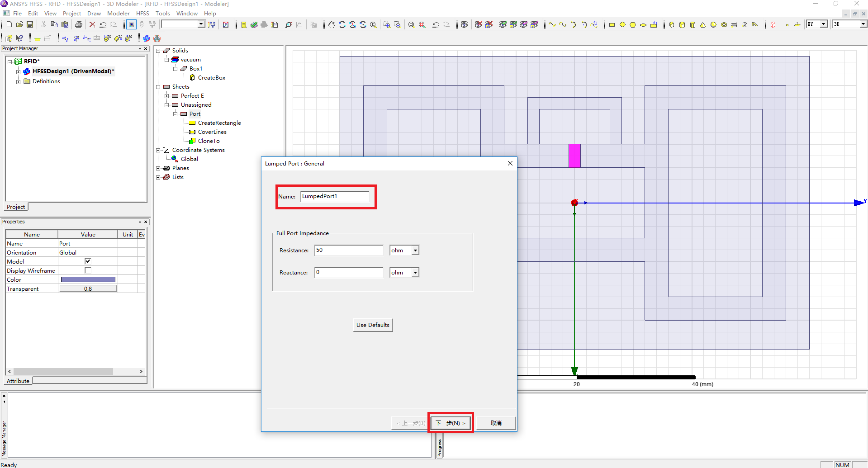Click the 下一步(N) Next button
Viewport: 868px width, 468px height.
(x=451, y=423)
